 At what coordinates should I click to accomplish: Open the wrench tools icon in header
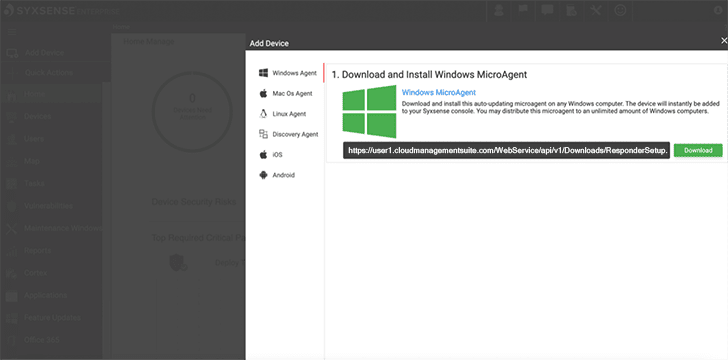pyautogui.click(x=596, y=10)
